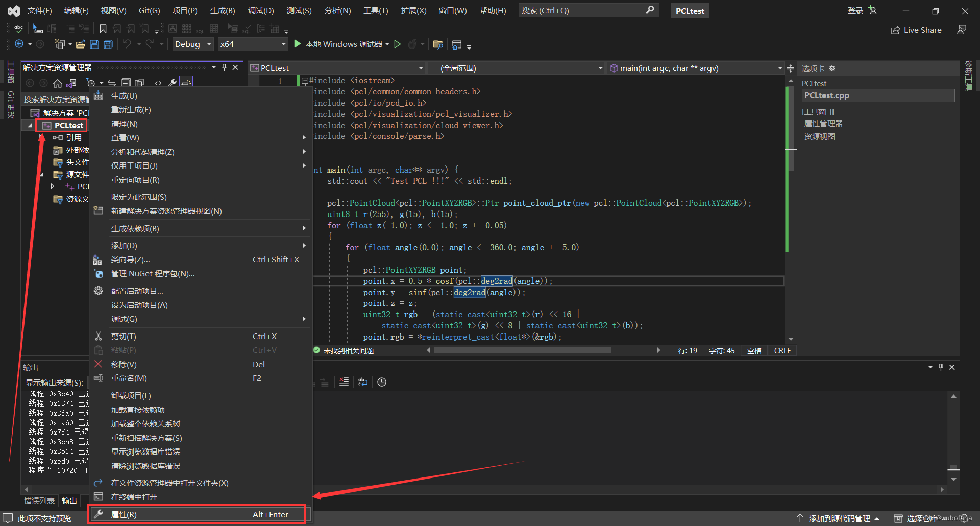Open the Debug configuration dropdown
980x526 pixels.
(x=193, y=44)
